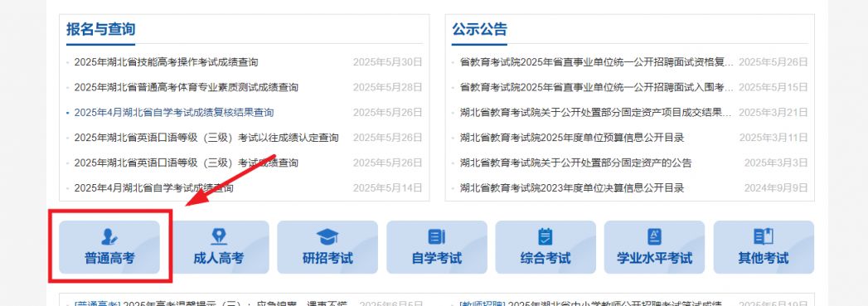Open the 普通高考 category icon
Image resolution: width=868 pixels, height=306 pixels.
[109, 237]
